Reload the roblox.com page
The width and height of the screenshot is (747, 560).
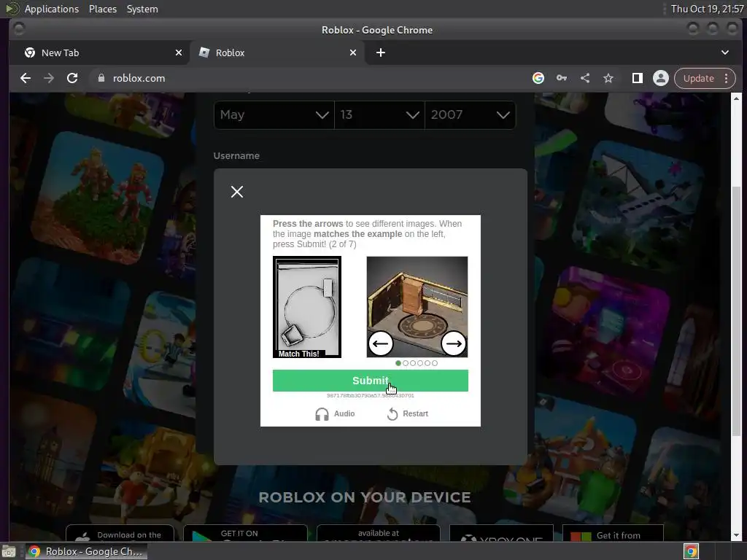click(72, 78)
